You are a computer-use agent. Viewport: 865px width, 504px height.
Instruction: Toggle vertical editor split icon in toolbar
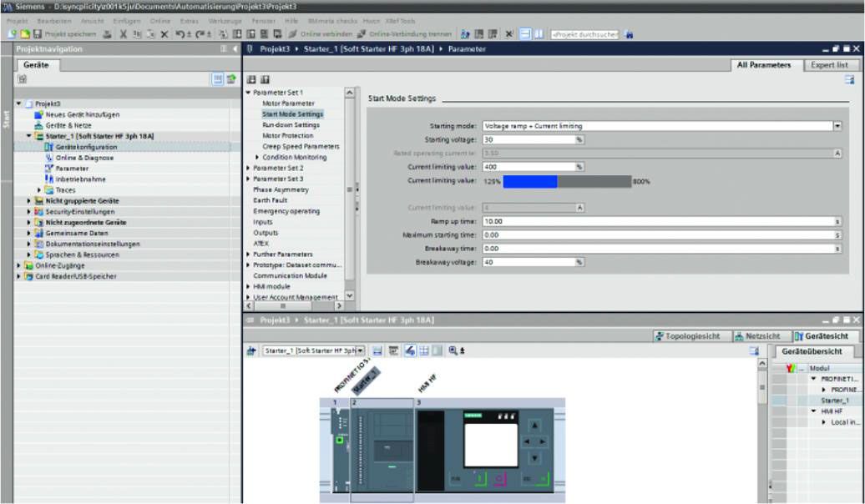pyautogui.click(x=539, y=34)
